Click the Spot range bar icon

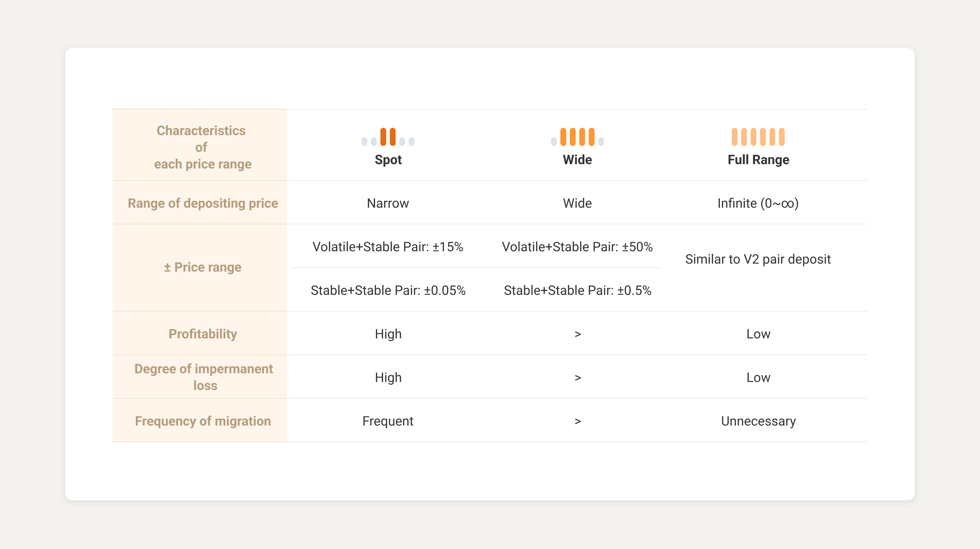point(388,137)
